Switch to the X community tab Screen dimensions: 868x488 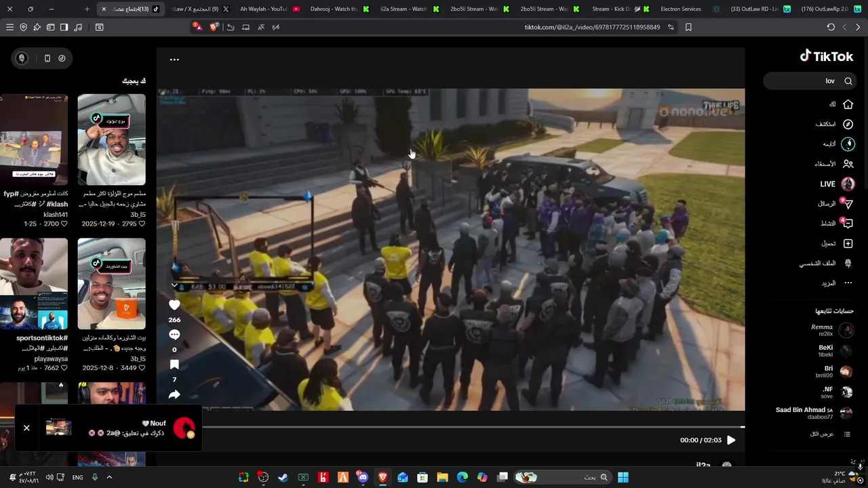(x=199, y=9)
